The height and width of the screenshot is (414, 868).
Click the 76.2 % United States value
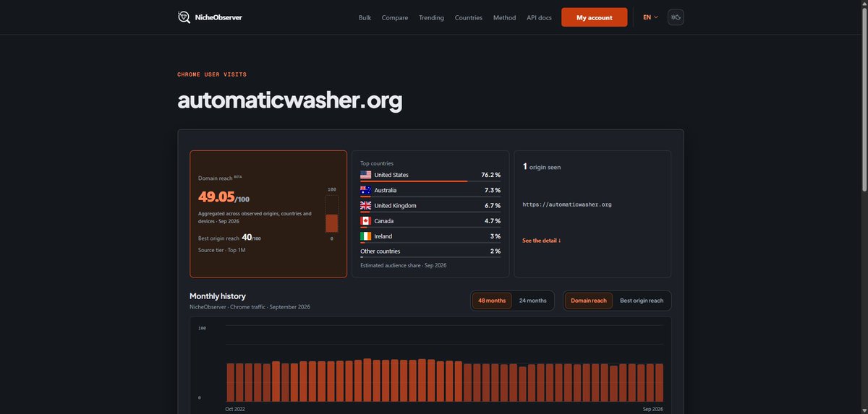click(x=491, y=175)
